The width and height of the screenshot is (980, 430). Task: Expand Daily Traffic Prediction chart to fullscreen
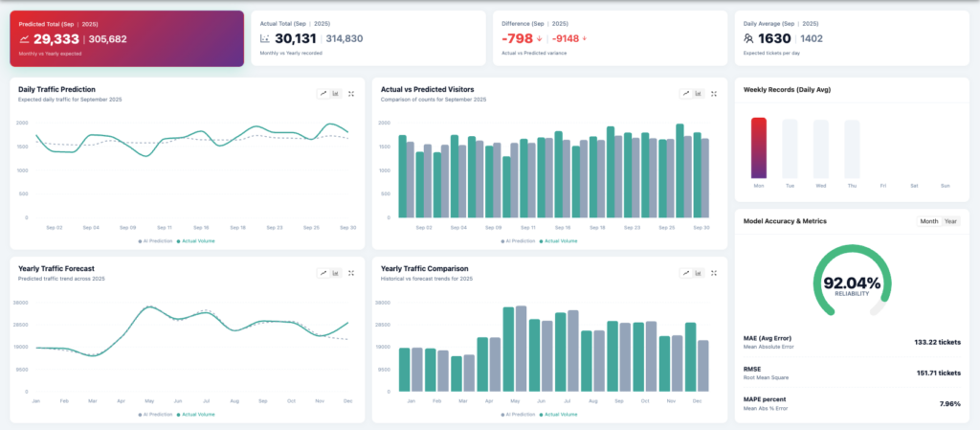pos(351,94)
